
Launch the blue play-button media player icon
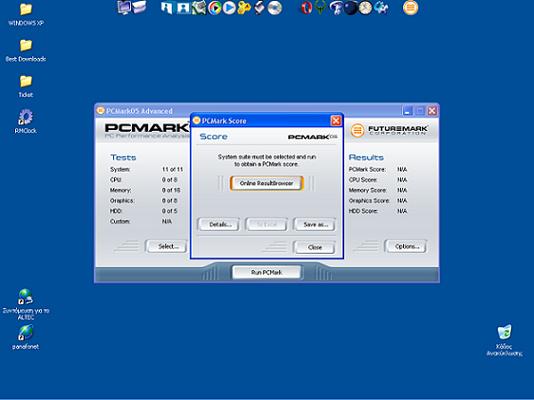[x=229, y=8]
